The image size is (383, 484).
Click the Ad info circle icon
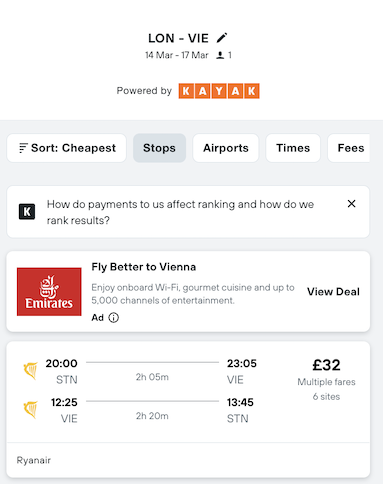[x=114, y=318]
